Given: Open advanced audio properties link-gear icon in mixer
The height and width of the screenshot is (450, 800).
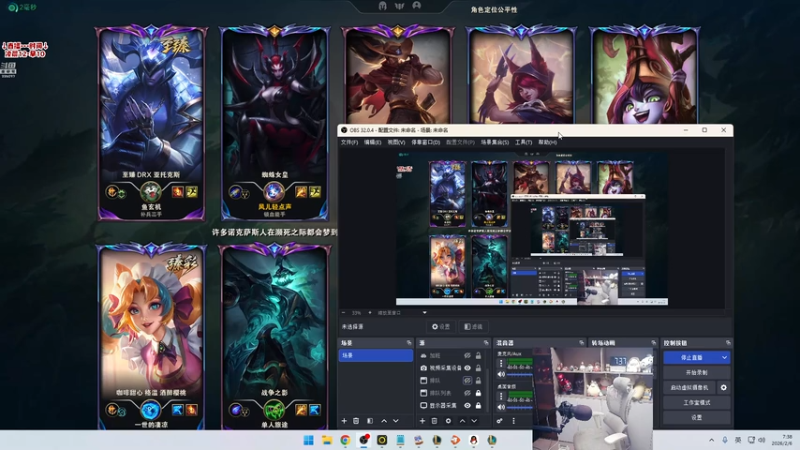Looking at the screenshot, I should (x=499, y=421).
